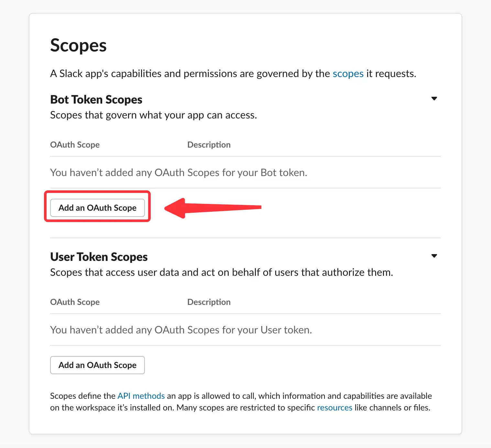Click Add an OAuth Scope for Bot token

[97, 208]
